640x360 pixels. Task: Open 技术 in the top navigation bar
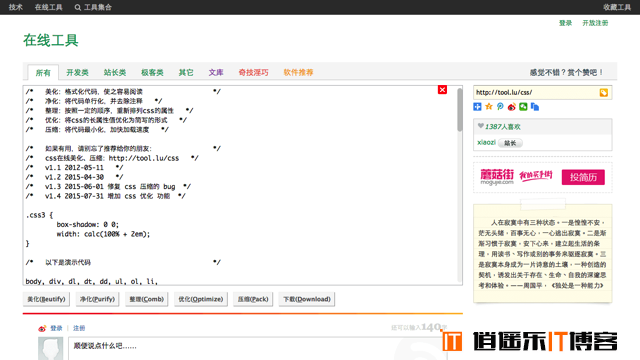[16, 7]
